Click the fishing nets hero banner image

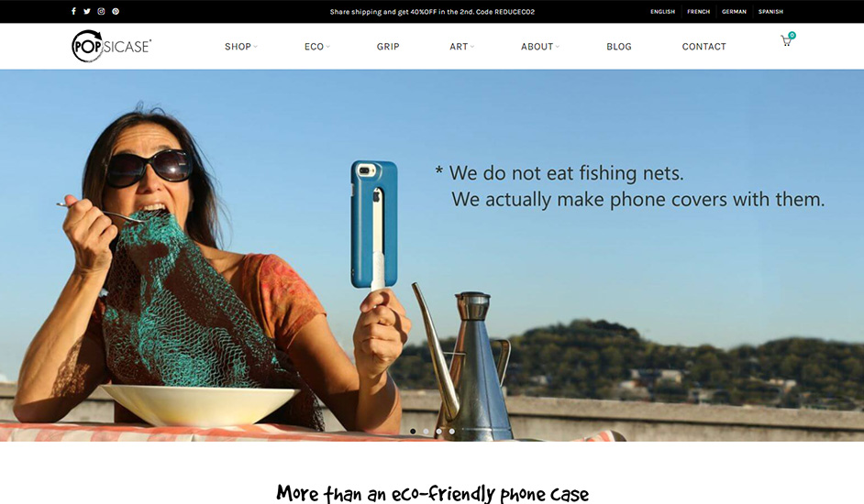coord(432,256)
